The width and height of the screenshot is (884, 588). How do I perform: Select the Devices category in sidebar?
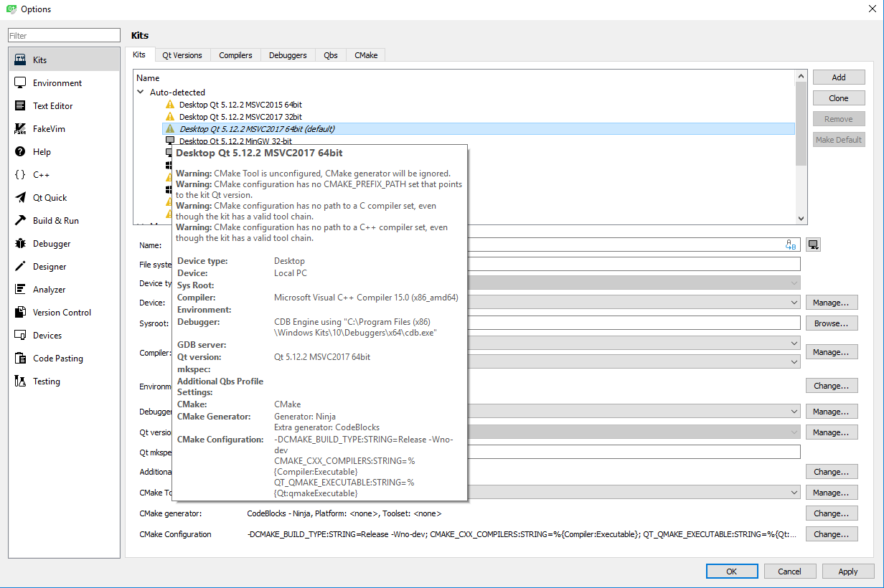(x=64, y=336)
